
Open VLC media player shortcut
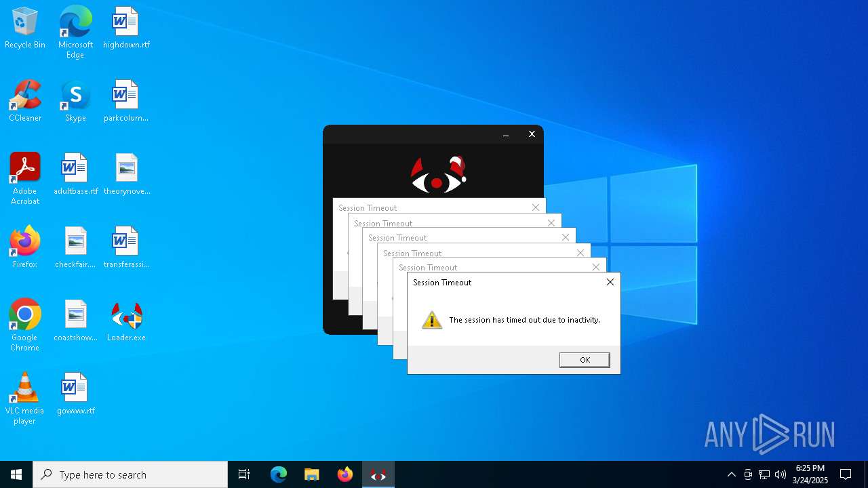pos(25,399)
